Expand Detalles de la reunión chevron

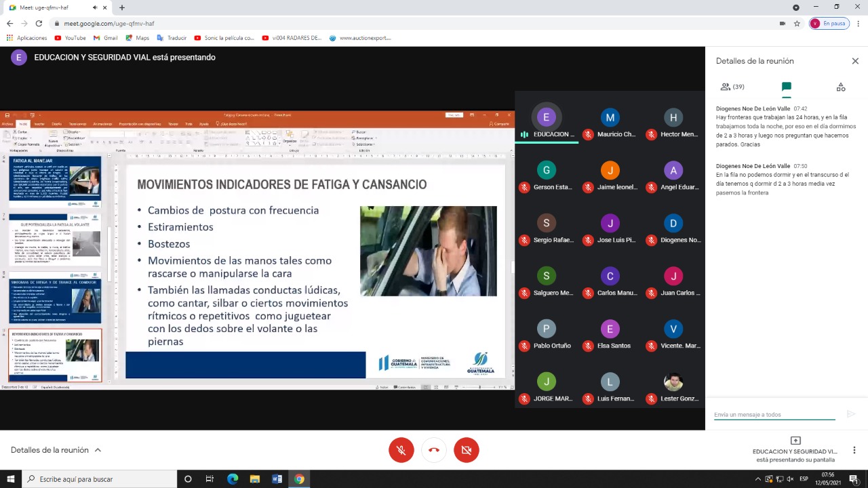pos(98,450)
